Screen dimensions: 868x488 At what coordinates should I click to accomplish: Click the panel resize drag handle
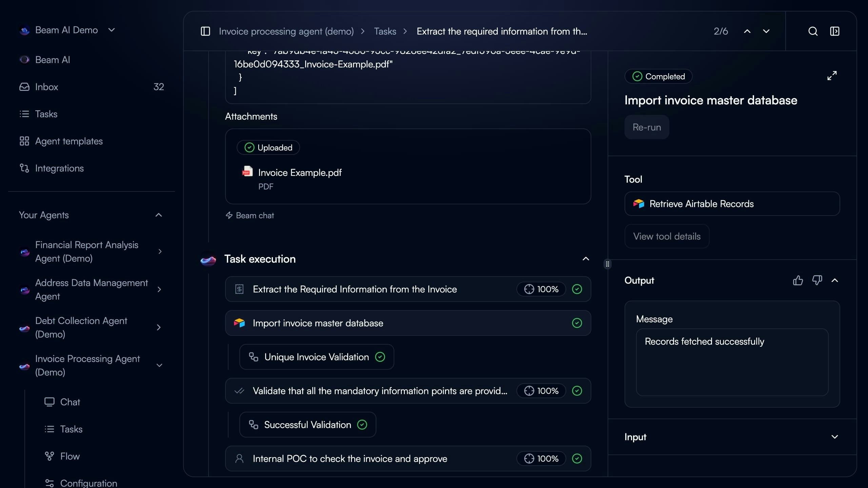(x=607, y=264)
